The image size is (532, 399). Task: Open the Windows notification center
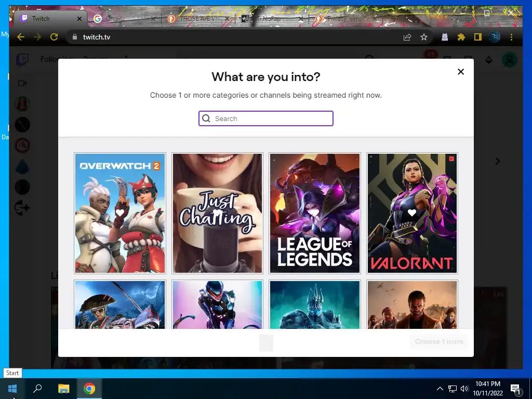click(516, 389)
